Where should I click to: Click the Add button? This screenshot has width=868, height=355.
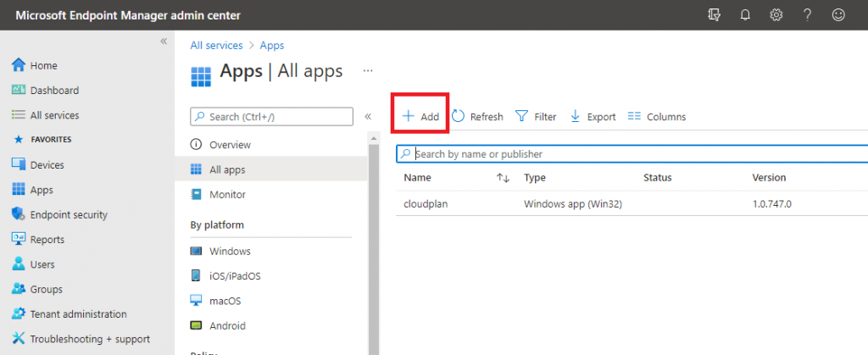click(420, 117)
